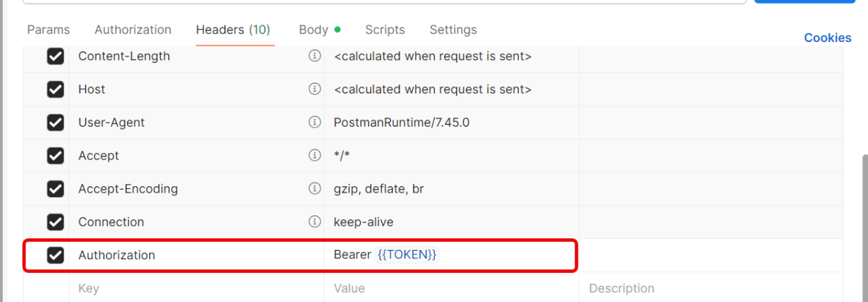
Task: Open the Cookies link
Action: pos(827,38)
